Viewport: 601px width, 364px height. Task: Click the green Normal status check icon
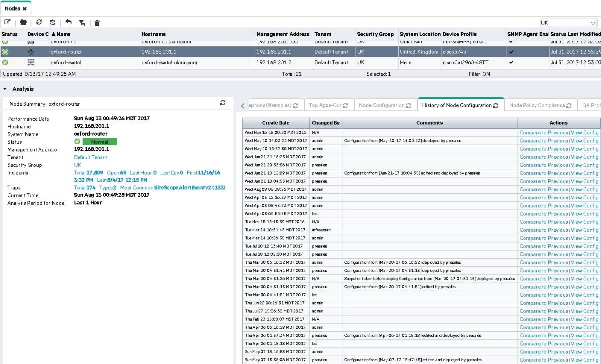pos(77,142)
